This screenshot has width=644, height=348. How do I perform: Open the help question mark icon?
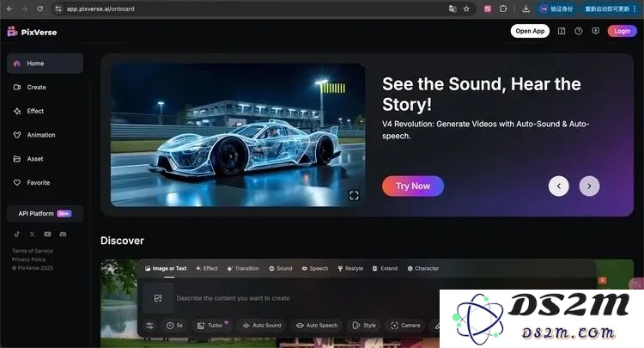click(x=578, y=31)
